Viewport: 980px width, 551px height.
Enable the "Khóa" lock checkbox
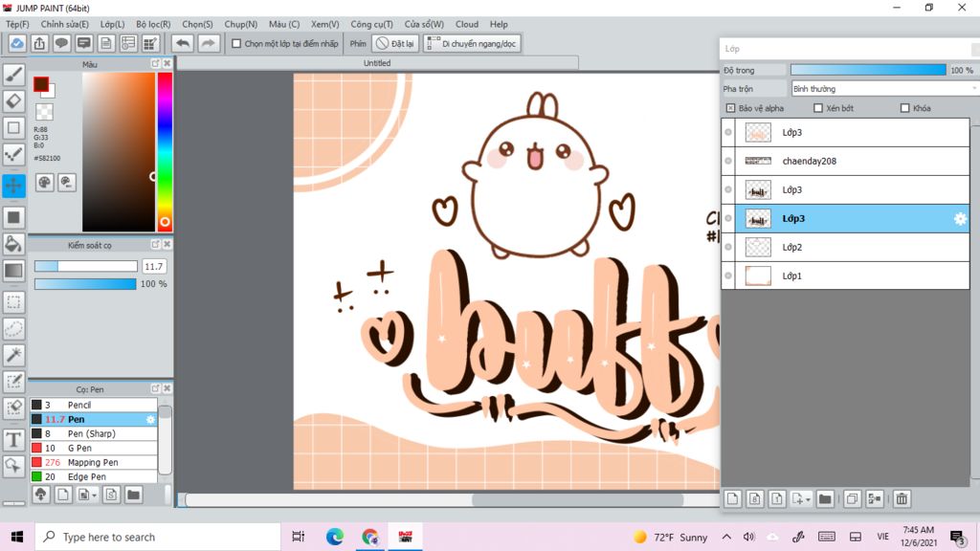(x=905, y=108)
